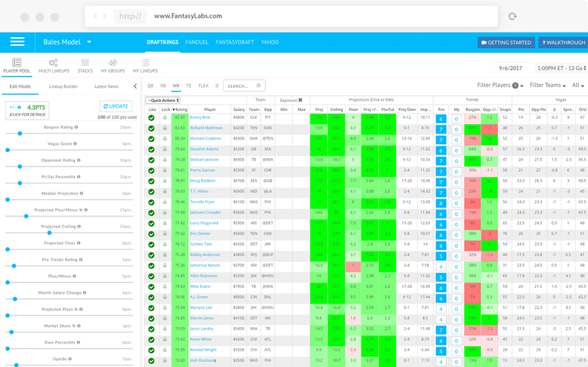Viewport: 588px width, 367px height.
Task: Lock DeSean Jackson into lineup
Action: (x=165, y=160)
